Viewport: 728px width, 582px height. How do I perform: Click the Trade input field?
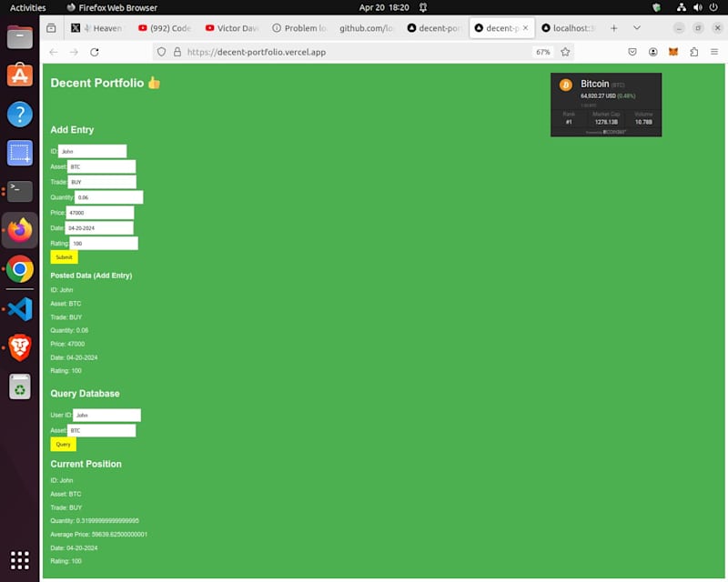(102, 182)
